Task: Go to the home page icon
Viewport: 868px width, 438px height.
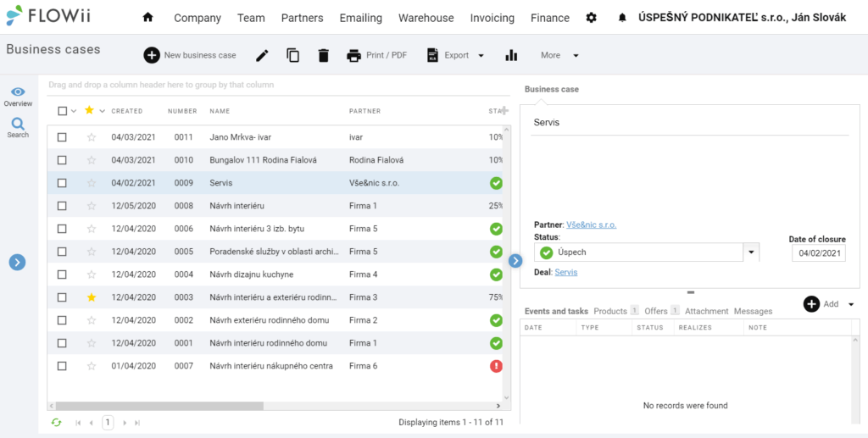Action: click(147, 18)
